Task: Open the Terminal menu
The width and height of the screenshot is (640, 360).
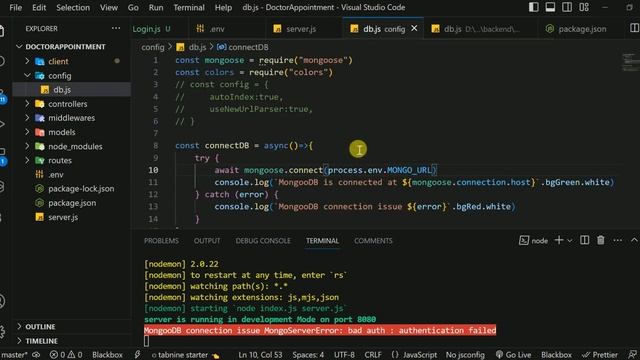Action: [x=189, y=7]
